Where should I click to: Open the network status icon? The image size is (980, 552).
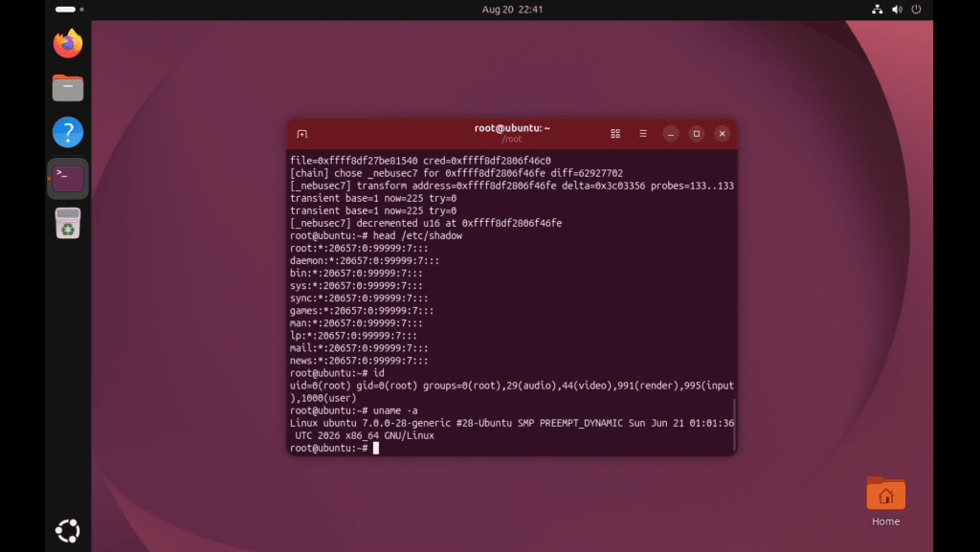(877, 10)
